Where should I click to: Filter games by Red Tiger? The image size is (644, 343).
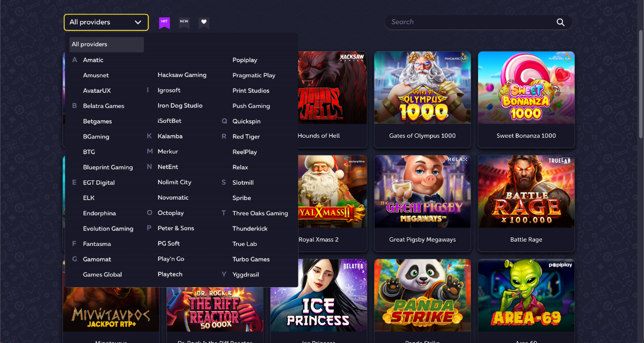246,137
